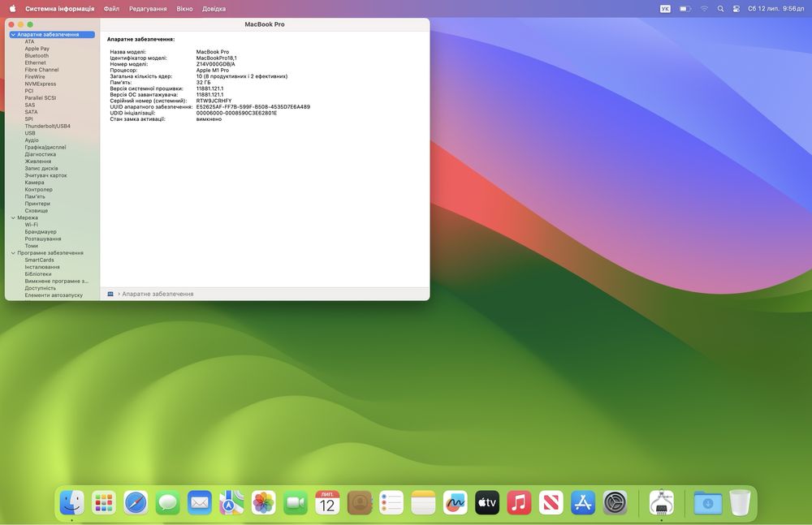
Task: Collapse Апаратне забезпечення section in sidebar
Action: tap(13, 35)
